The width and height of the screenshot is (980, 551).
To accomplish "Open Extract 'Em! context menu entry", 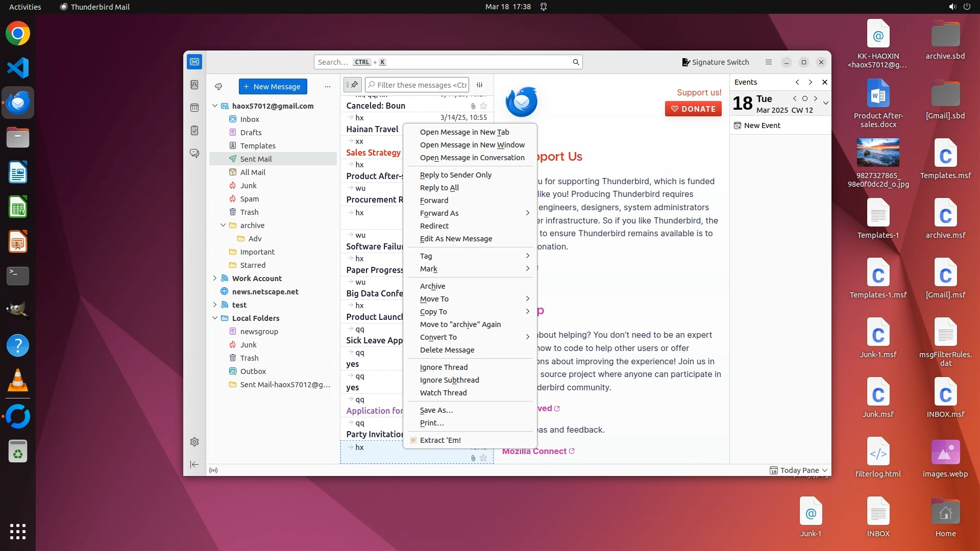I will tap(440, 440).
